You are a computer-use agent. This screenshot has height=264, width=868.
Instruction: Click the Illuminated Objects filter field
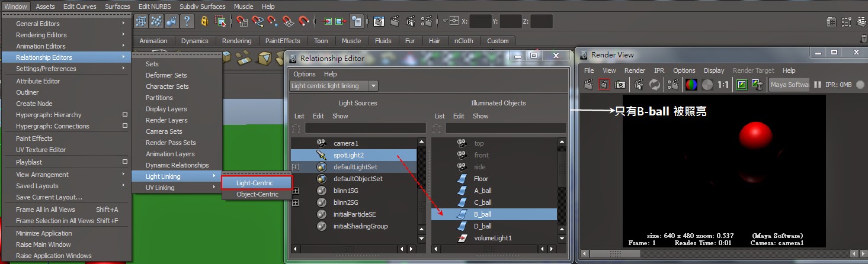coord(506,128)
